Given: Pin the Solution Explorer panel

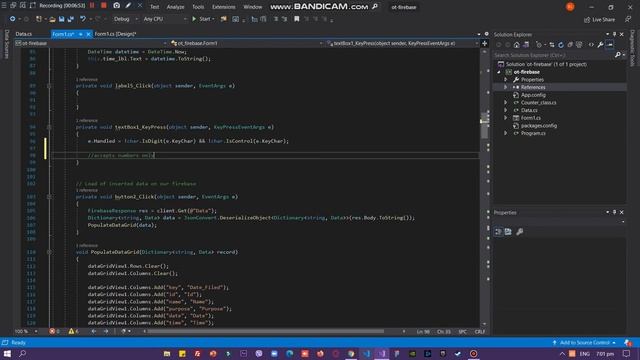Looking at the screenshot, I should pyautogui.click(x=615, y=34).
